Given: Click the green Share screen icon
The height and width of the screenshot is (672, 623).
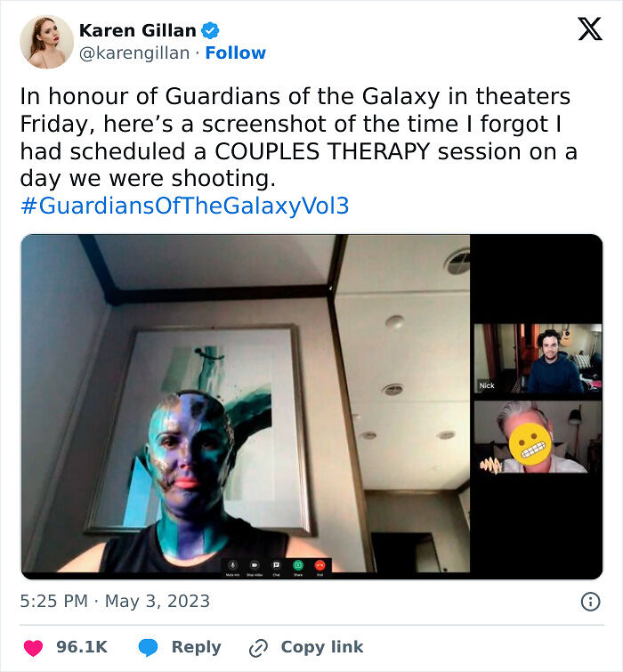Looking at the screenshot, I should [x=298, y=565].
